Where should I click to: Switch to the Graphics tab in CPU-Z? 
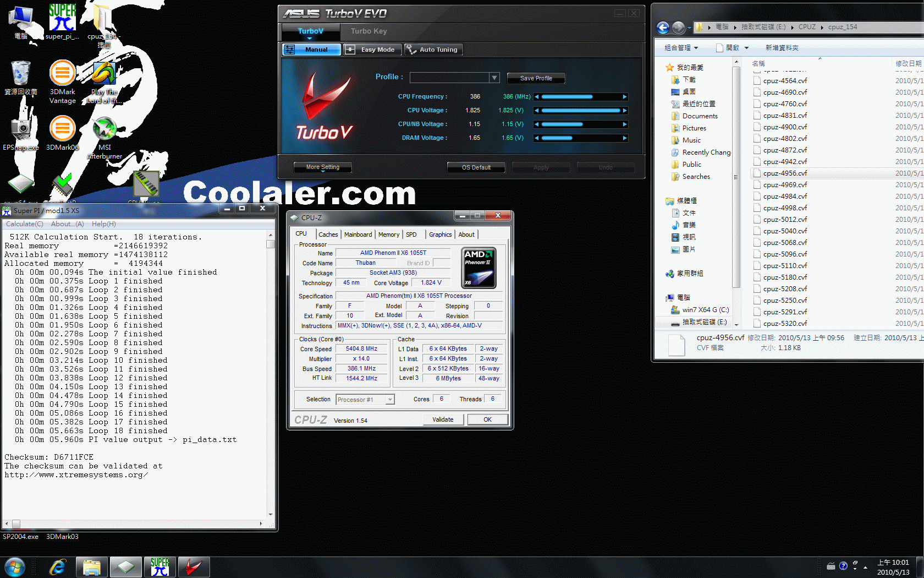[x=440, y=235]
